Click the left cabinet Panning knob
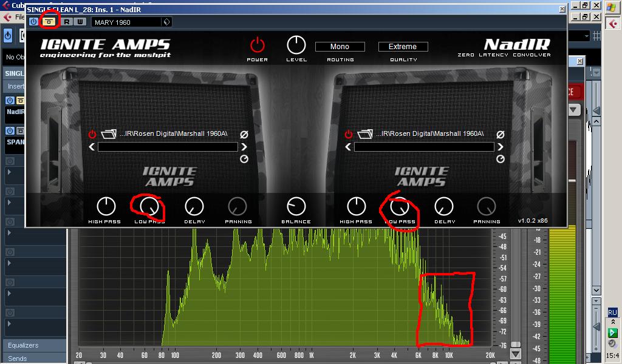The width and height of the screenshot is (622, 364). (x=238, y=206)
